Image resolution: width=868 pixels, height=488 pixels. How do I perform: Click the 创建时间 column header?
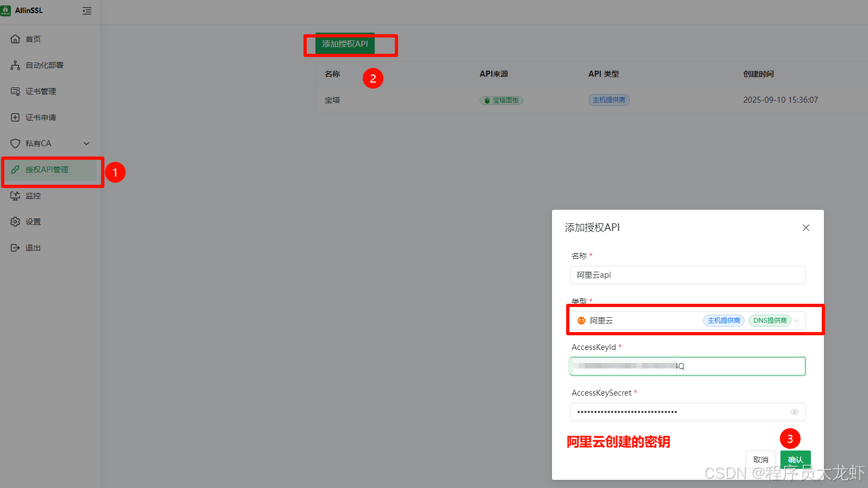click(759, 74)
